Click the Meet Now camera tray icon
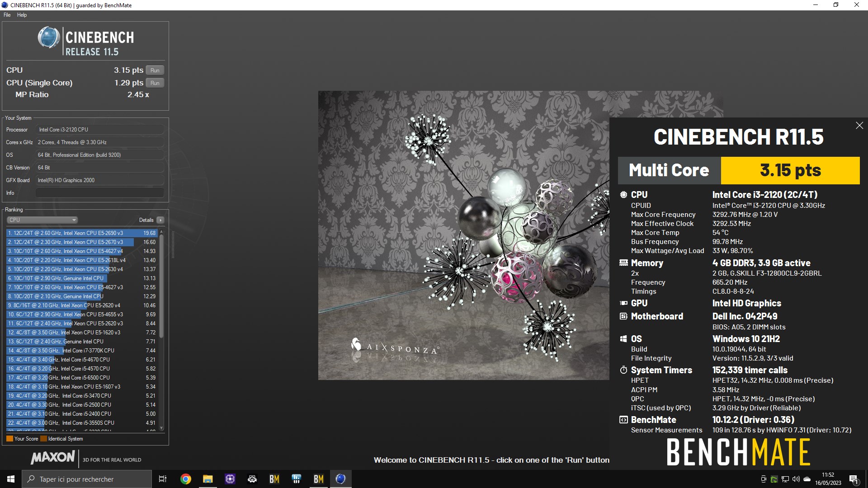This screenshot has width=868, height=488. pos(764,479)
